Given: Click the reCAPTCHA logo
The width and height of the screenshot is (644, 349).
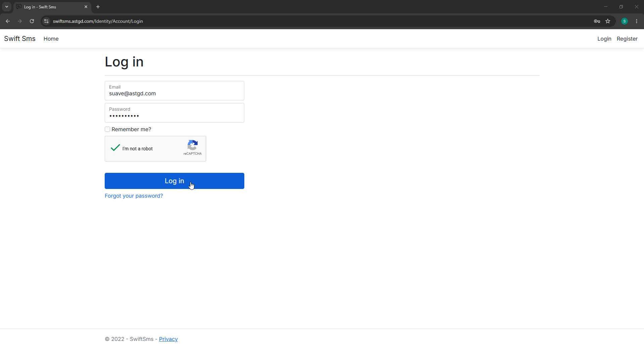Looking at the screenshot, I should (193, 145).
